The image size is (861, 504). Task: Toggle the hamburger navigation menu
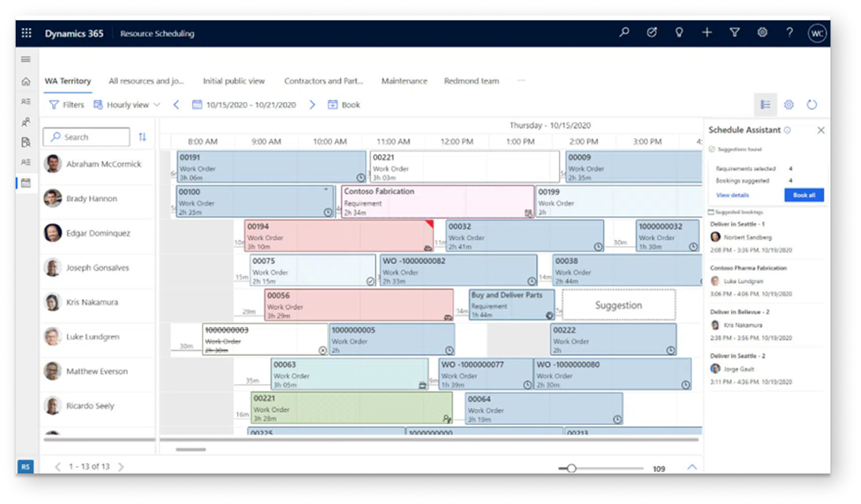coord(26,60)
